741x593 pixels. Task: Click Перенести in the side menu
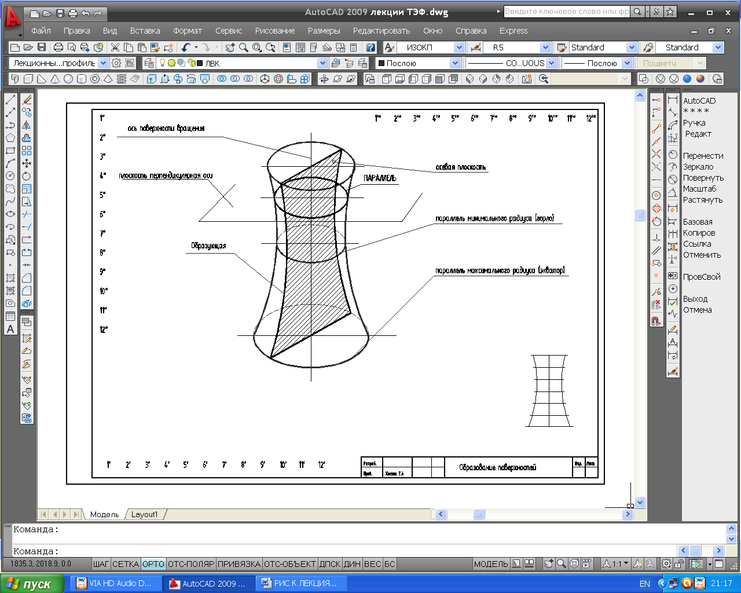(x=703, y=156)
